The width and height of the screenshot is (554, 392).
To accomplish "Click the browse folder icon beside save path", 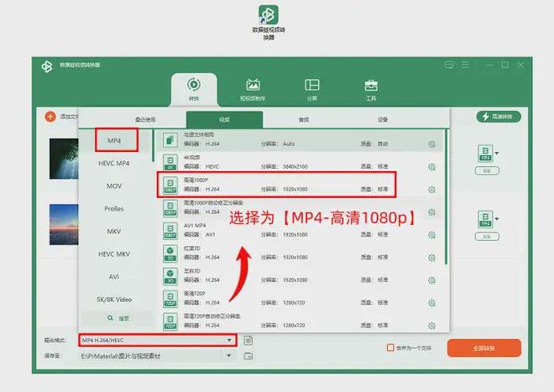I will click(248, 356).
